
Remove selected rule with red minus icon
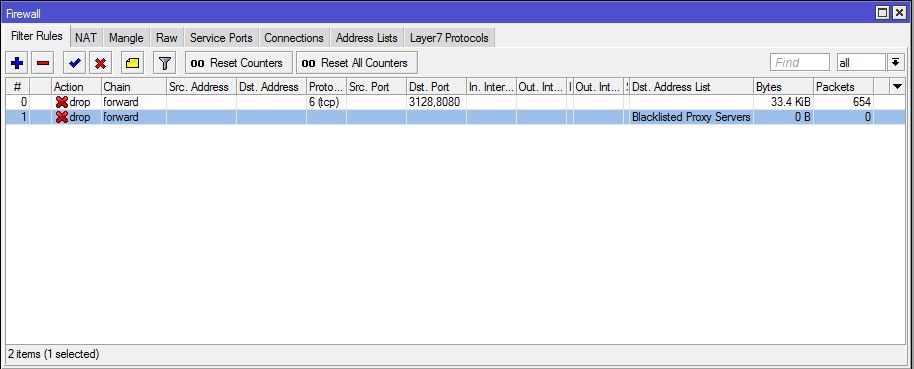[43, 63]
